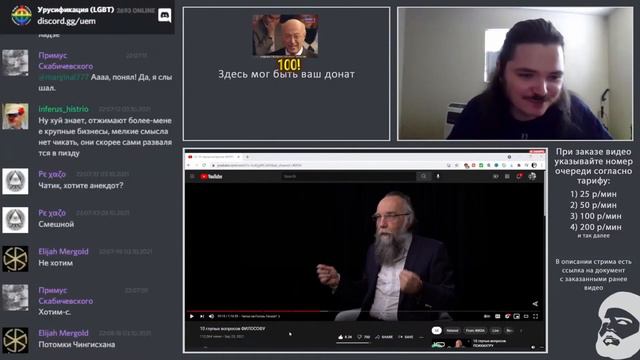Open YouTube apps grid icon
This screenshot has width=640, height=360.
[x=507, y=176]
